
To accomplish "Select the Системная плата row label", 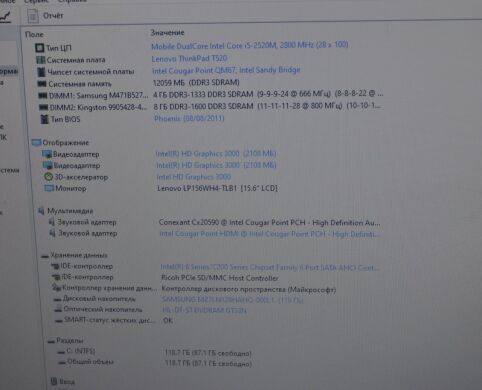I will 76,60.
